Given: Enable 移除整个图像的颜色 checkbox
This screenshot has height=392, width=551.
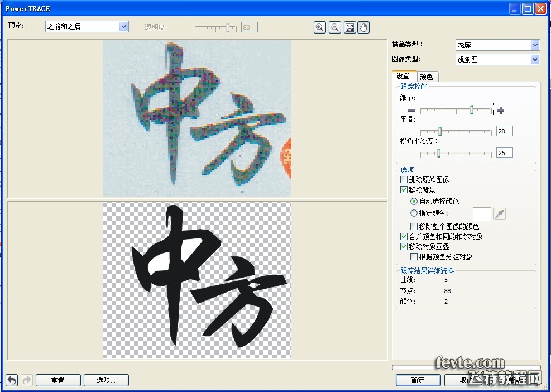Looking at the screenshot, I should [x=414, y=226].
